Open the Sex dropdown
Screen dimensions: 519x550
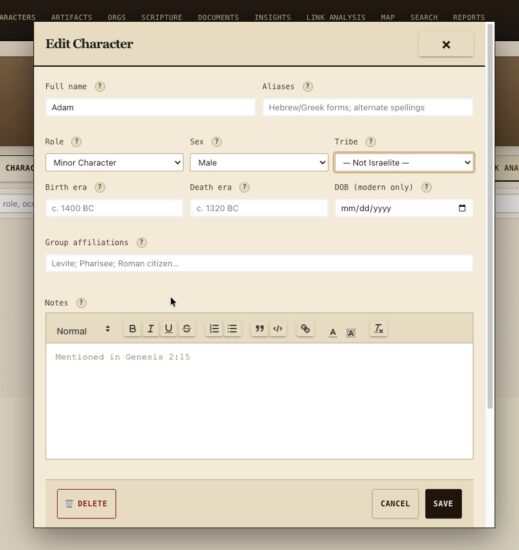coord(259,163)
